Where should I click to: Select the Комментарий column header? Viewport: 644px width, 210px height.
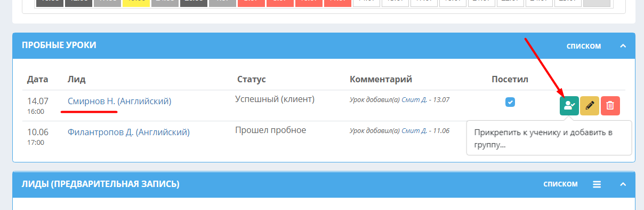click(381, 80)
